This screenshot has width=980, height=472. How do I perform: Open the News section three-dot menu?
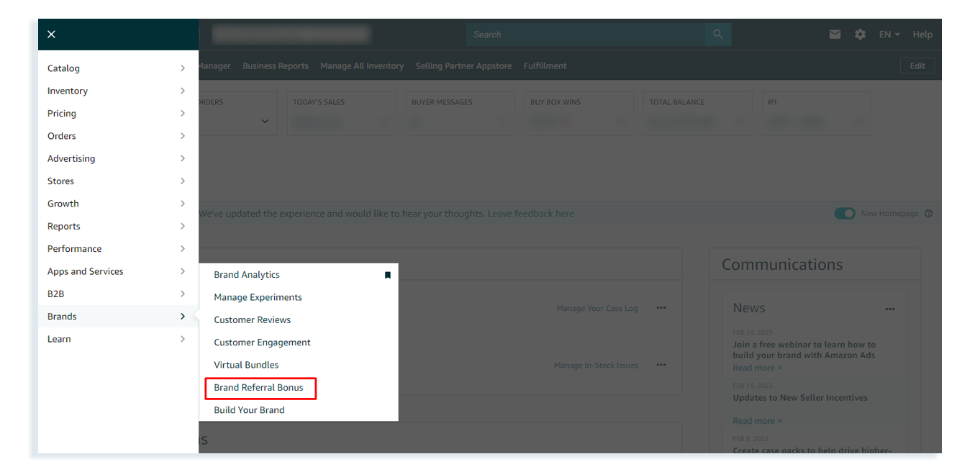890,309
